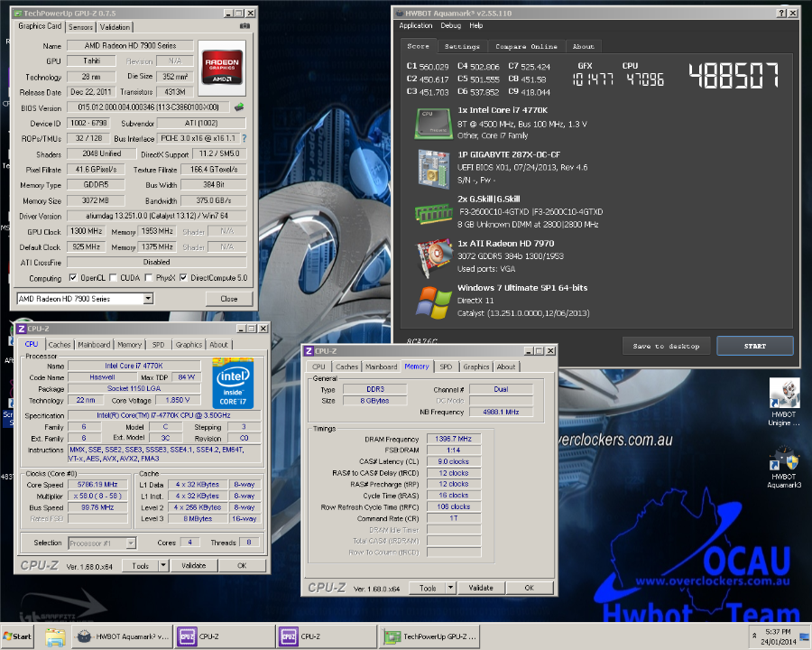Image resolution: width=812 pixels, height=650 pixels.
Task: Click Aquamark total score 488507
Action: coord(734,76)
